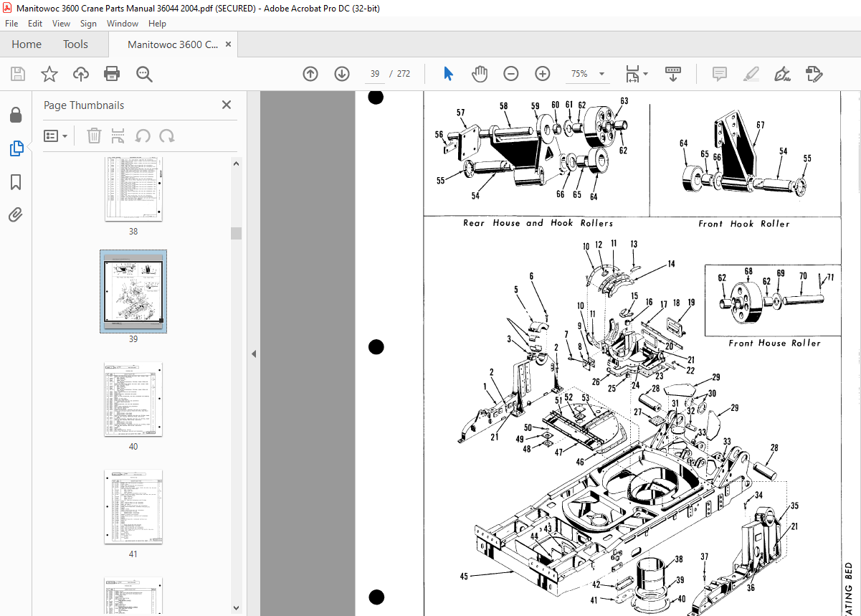This screenshot has height=616, width=861.
Task: Zoom out with the minus circle
Action: (x=511, y=74)
